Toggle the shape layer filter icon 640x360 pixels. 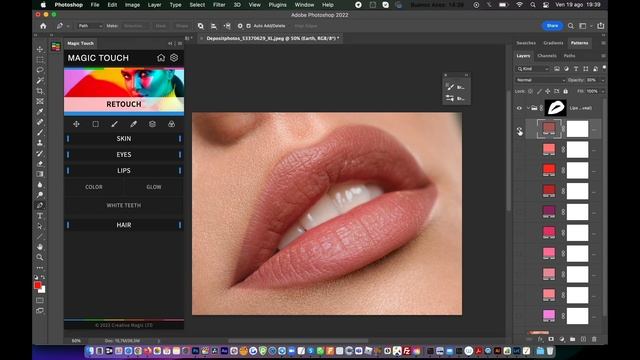[586, 69]
